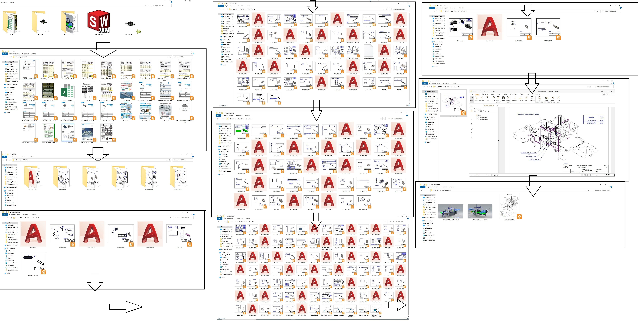This screenshot has width=644, height=322.
Task: Open the Rodymas tab in BOM window
Action: (34, 54)
